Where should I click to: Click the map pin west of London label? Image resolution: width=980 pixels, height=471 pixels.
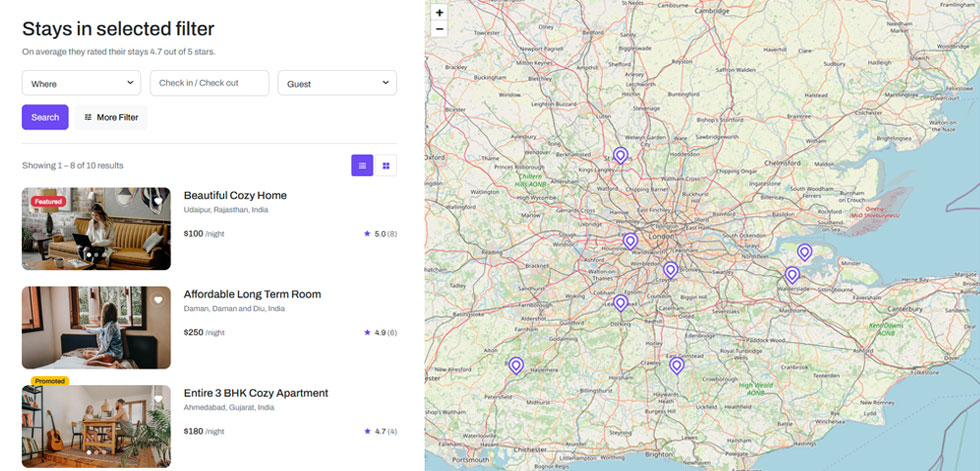click(x=630, y=241)
